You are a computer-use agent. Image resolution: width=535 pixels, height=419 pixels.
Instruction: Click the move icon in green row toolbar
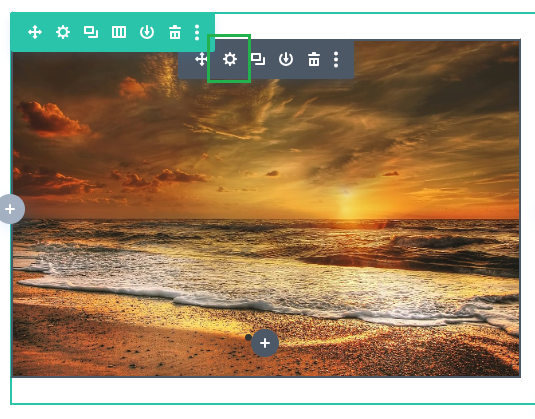(x=35, y=32)
